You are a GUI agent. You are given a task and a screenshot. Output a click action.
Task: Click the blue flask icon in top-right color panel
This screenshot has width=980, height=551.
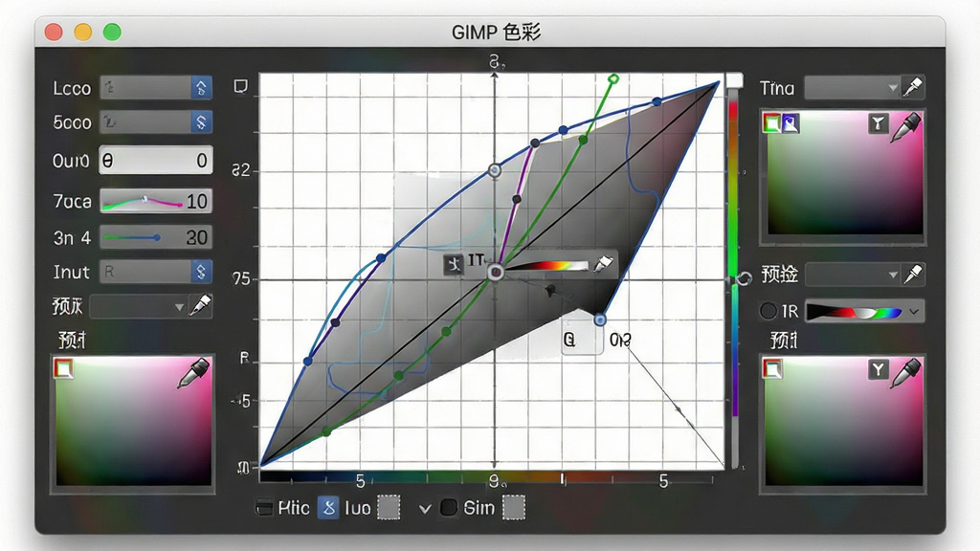pyautogui.click(x=790, y=123)
